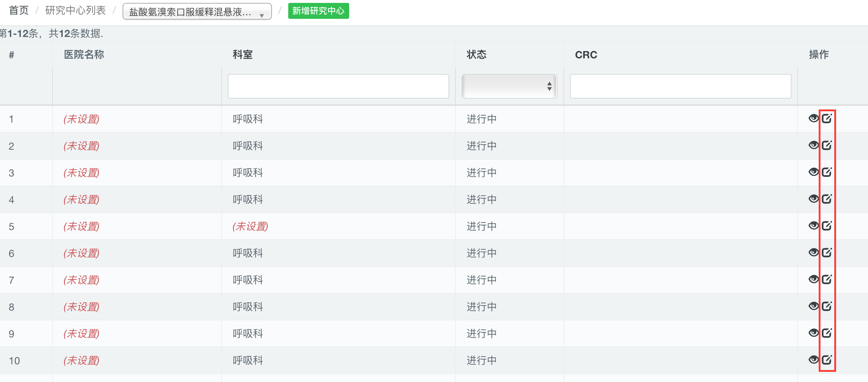Click row number 10 cell
This screenshot has height=382, width=868.
click(15, 361)
